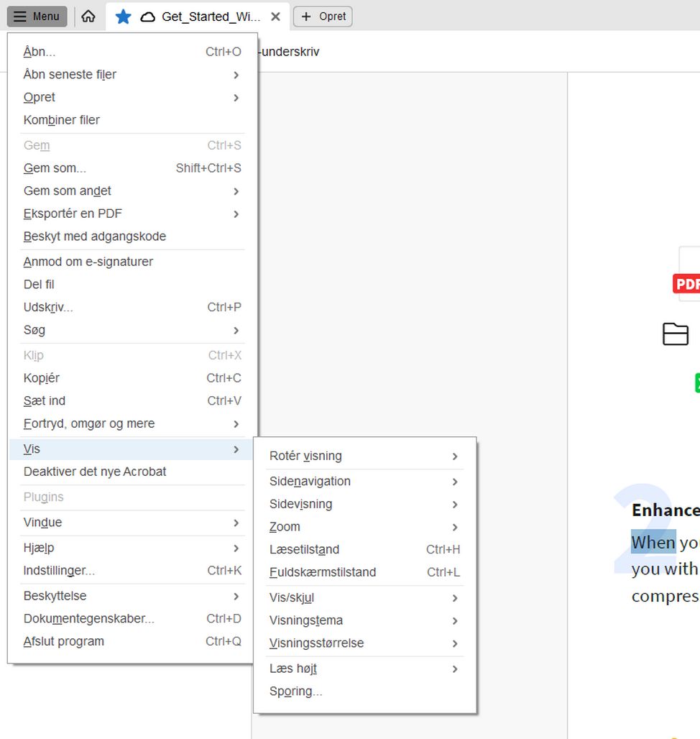Select Udskriv... to print
This screenshot has height=739, width=700.
point(132,307)
